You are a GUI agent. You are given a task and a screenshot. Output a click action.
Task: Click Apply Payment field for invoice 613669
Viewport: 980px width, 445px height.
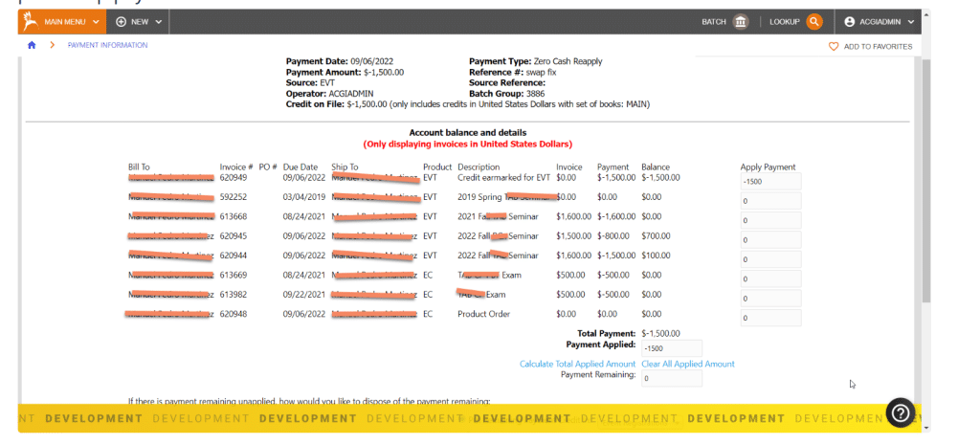[770, 278]
